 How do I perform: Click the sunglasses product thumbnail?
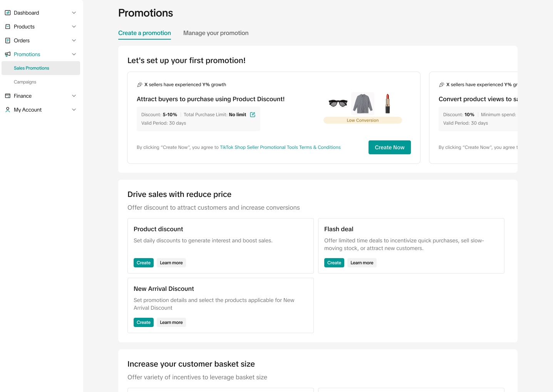pyautogui.click(x=338, y=103)
